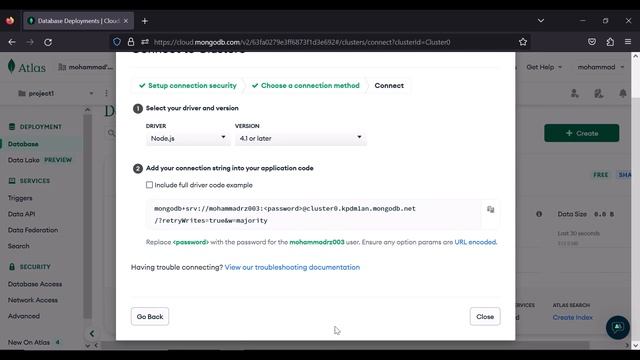Select the Connect step tab
Image resolution: width=640 pixels, height=360 pixels.
[x=389, y=86]
